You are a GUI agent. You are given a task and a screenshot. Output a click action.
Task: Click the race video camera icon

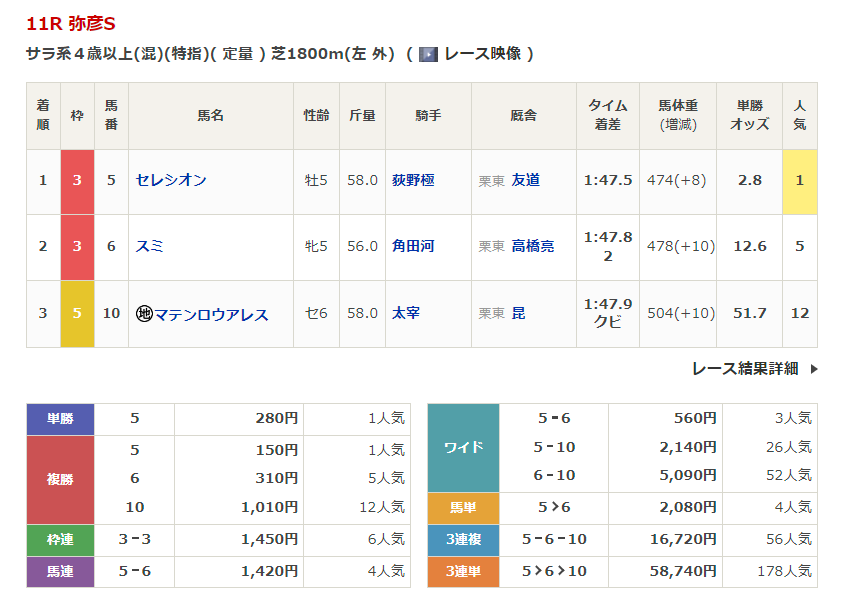[x=428, y=54]
